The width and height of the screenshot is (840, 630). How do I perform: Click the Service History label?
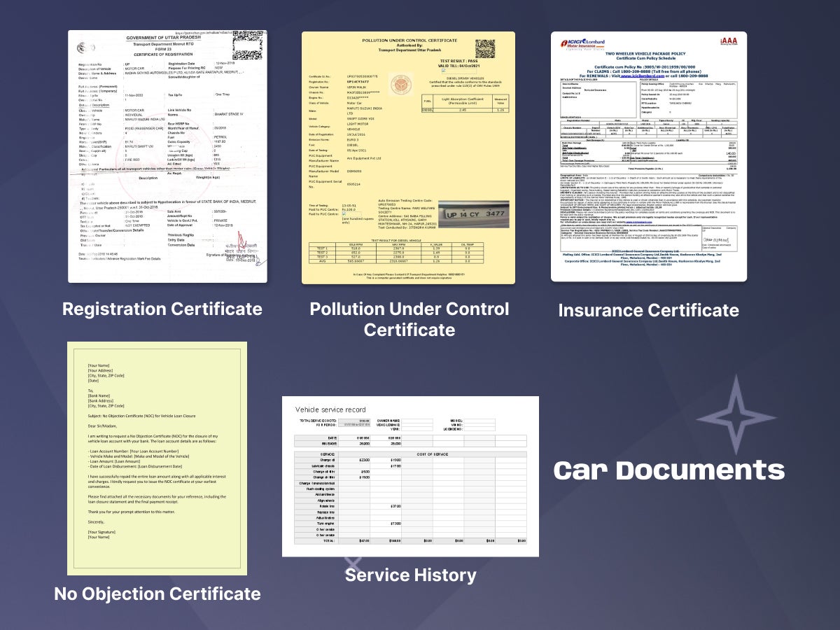410,575
